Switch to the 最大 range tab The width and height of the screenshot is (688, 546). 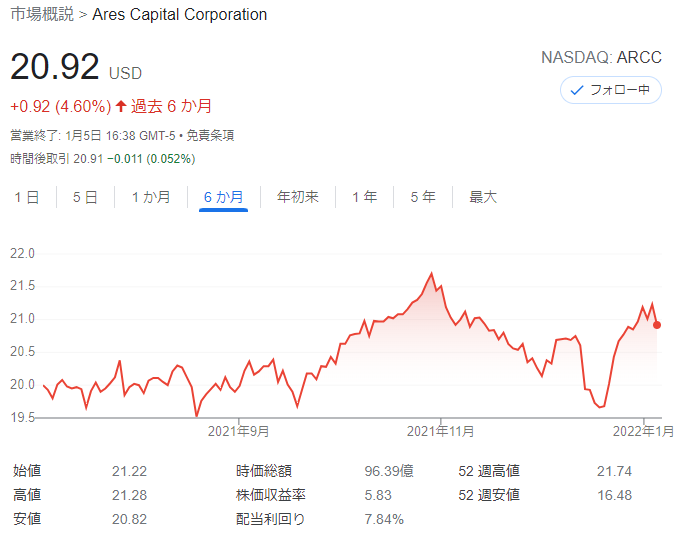click(x=483, y=197)
